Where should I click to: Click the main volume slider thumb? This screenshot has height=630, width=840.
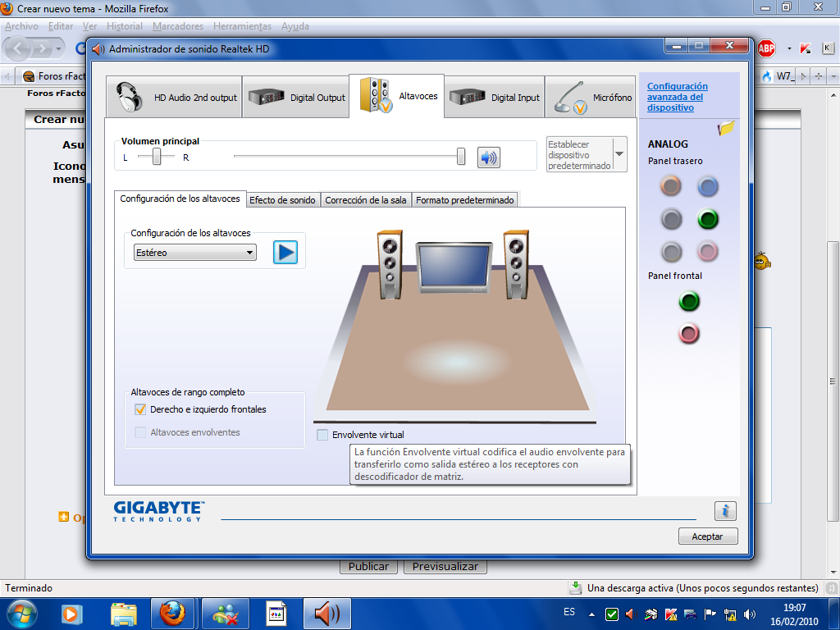pyautogui.click(x=461, y=157)
